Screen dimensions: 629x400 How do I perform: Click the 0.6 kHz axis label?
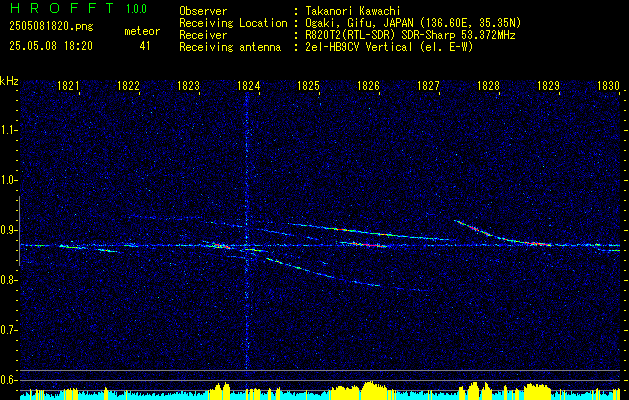click(x=8, y=380)
